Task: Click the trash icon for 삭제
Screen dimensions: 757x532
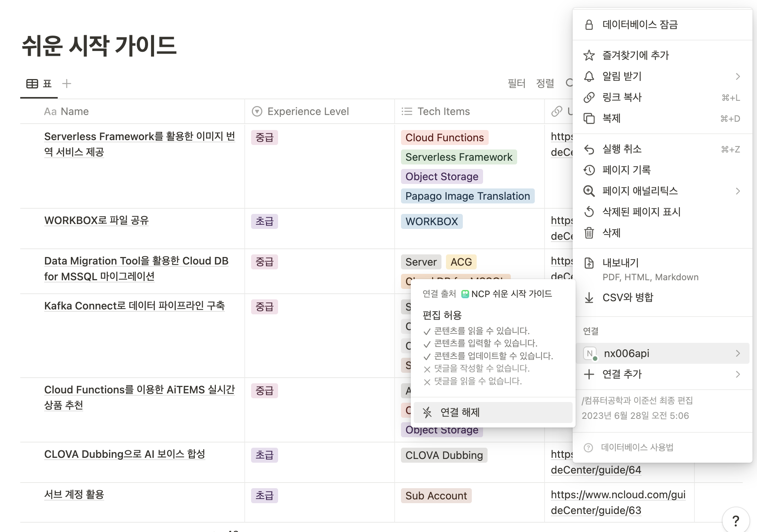Action: click(589, 233)
